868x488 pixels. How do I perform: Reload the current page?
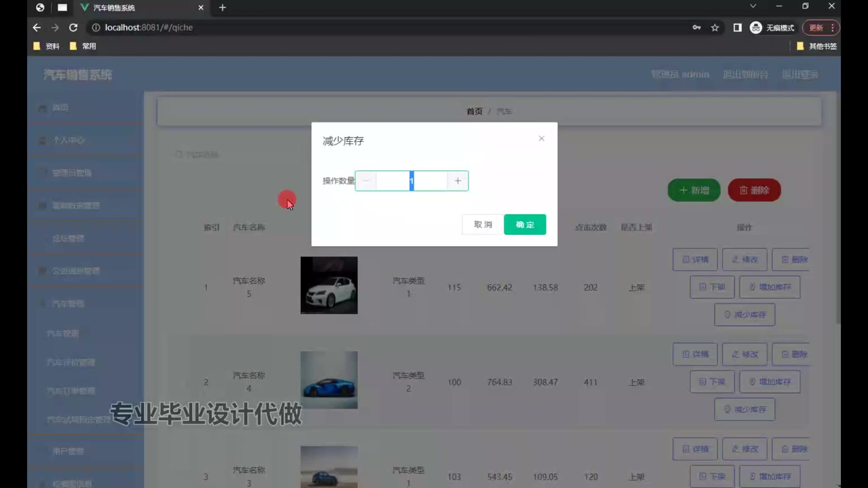coord(73,28)
